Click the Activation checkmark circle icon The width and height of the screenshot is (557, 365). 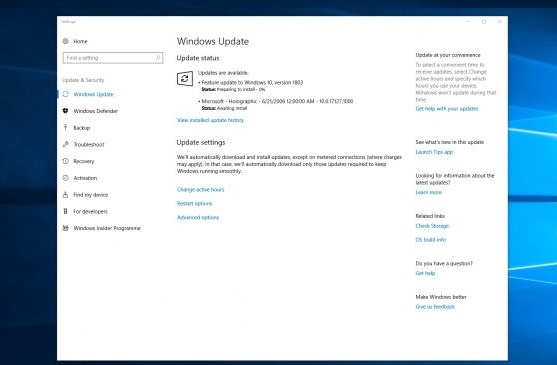(x=65, y=178)
